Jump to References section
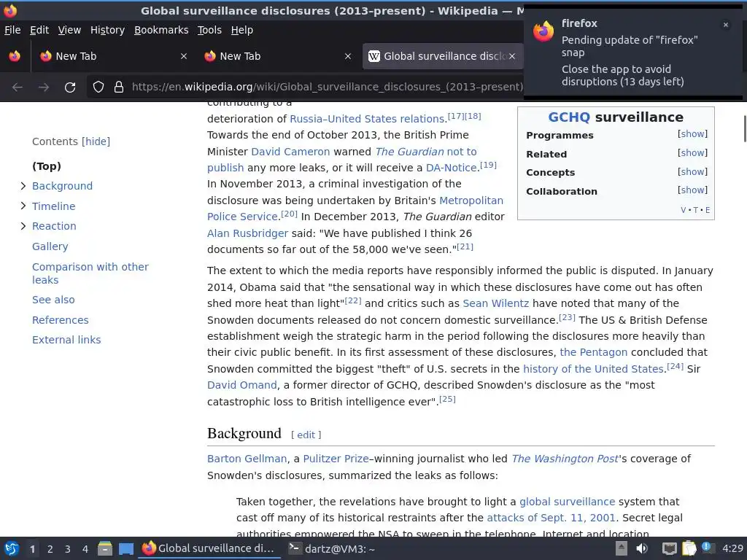Screen dimensions: 747x560 pyautogui.click(x=60, y=320)
